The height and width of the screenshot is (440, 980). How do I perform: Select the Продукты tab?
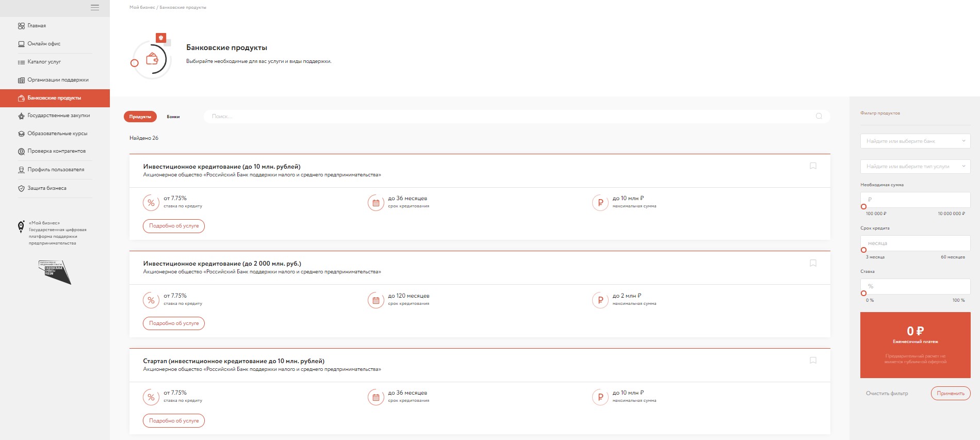click(x=140, y=117)
